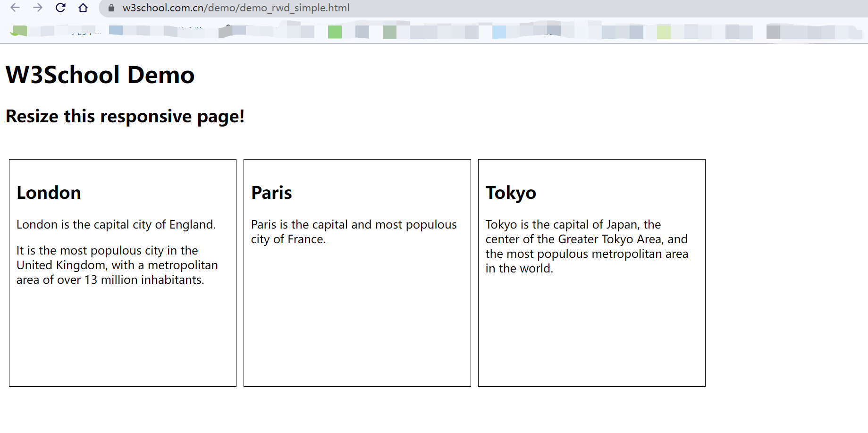868x433 pixels.
Task: Select the London card heading
Action: pyautogui.click(x=49, y=193)
